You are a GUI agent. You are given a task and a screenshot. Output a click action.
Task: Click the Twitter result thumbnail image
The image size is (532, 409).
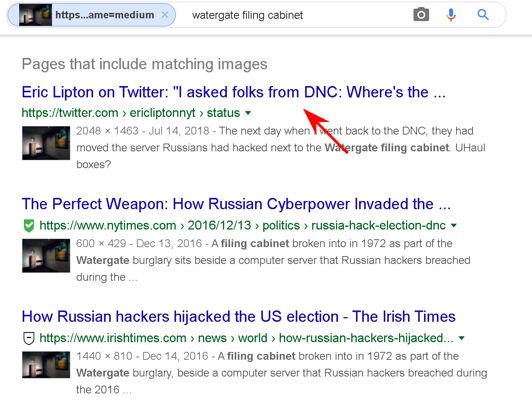[46, 143]
